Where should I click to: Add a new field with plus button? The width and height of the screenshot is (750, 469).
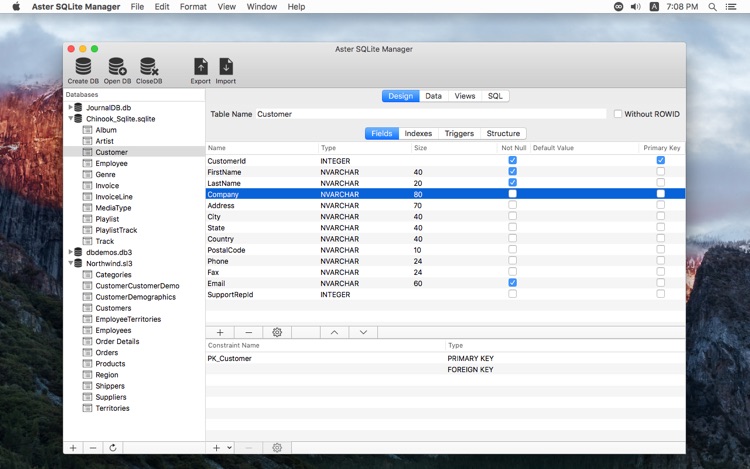tap(220, 332)
